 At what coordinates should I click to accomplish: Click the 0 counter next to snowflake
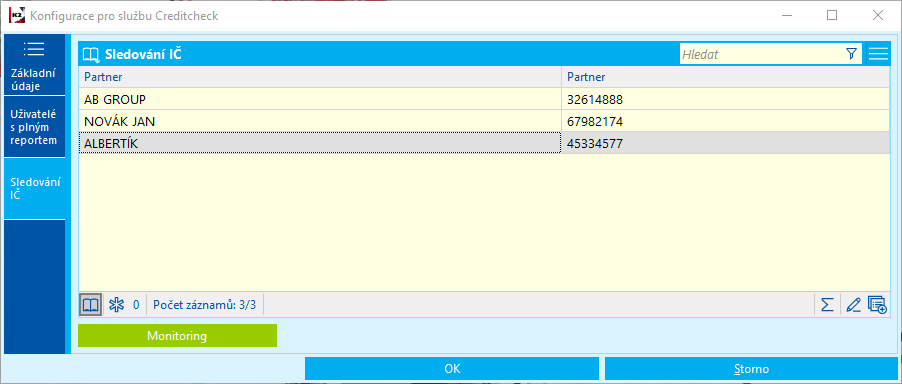click(x=136, y=305)
